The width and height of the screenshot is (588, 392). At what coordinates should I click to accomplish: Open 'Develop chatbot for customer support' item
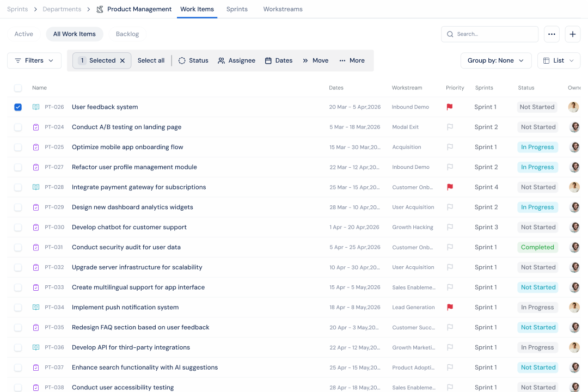(129, 228)
